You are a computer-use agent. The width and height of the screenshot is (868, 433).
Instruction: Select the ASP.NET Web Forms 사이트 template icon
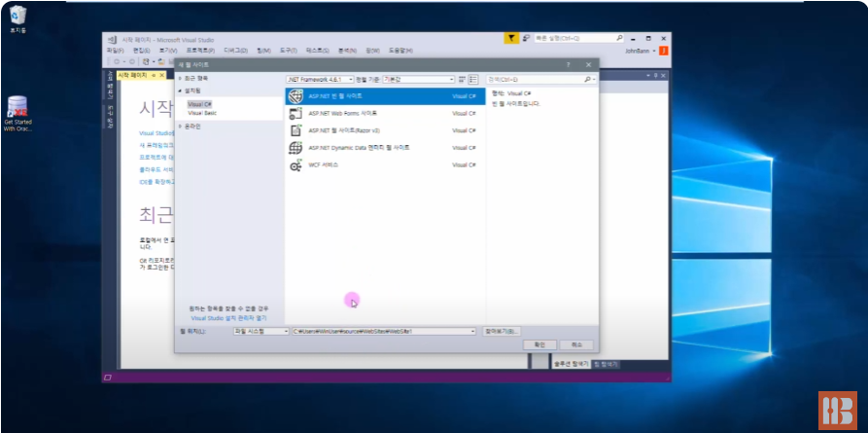click(x=296, y=113)
